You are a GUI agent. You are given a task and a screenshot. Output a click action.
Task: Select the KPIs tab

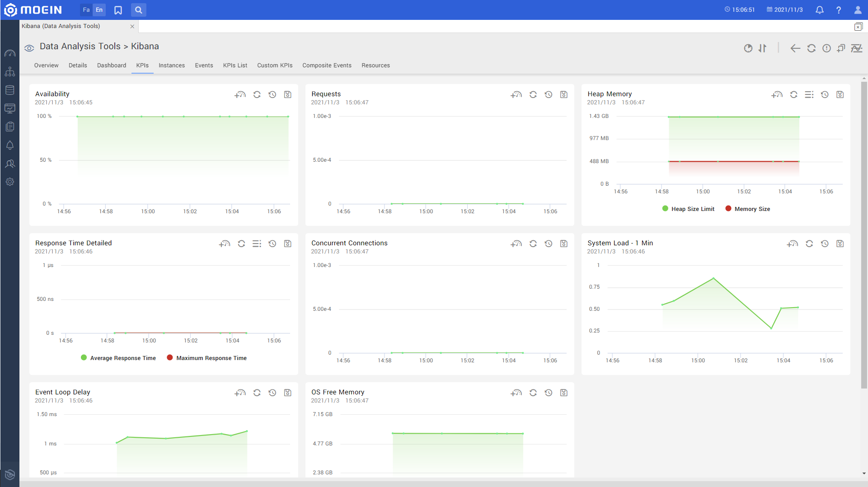(142, 66)
